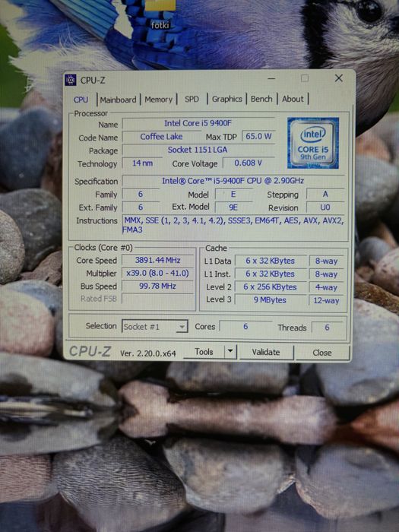Click the Instructions list MMX, SSE text
The height and width of the screenshot is (532, 399).
[233, 225]
